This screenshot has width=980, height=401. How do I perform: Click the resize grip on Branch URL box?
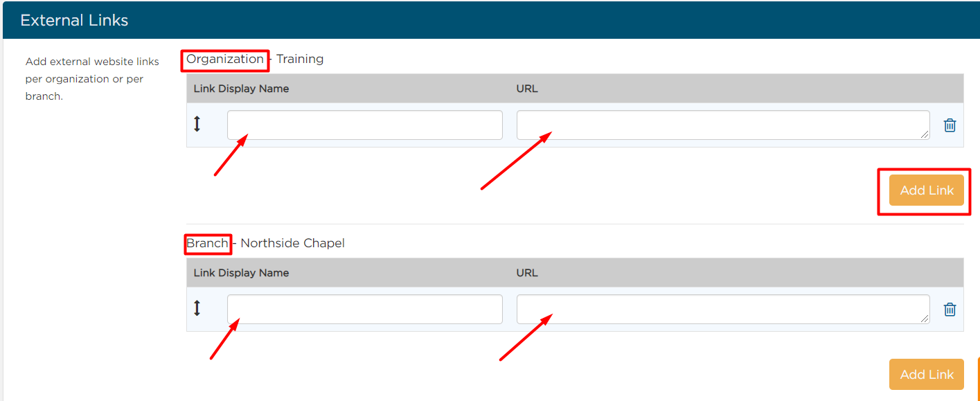[x=925, y=319]
